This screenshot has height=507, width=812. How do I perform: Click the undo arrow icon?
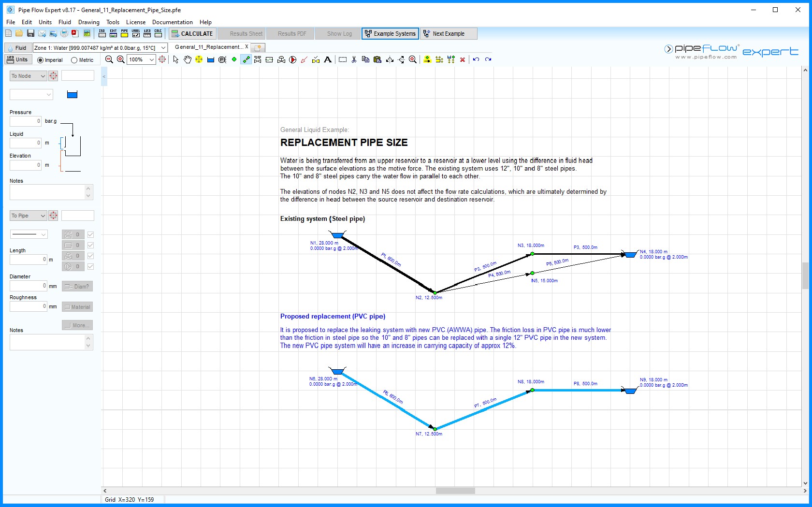click(x=476, y=59)
